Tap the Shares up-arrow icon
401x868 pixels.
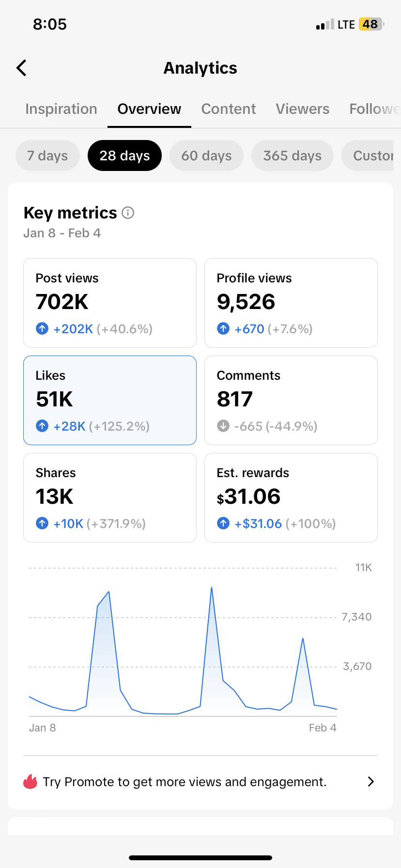pos(42,524)
